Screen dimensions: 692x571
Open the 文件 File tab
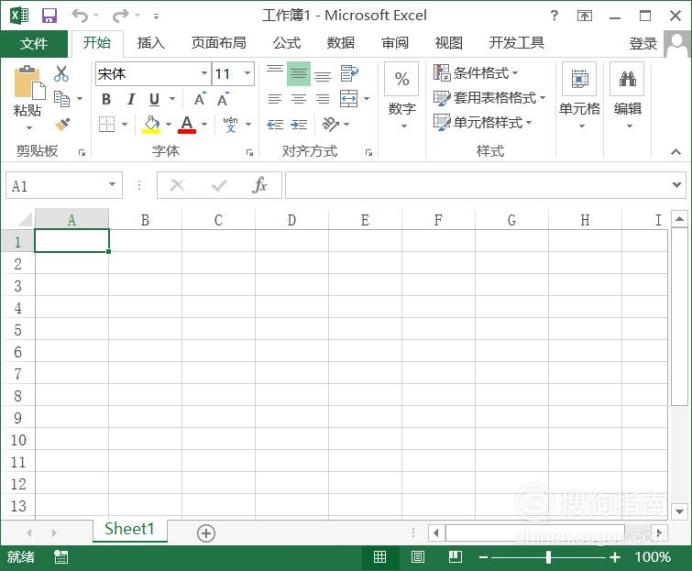pos(34,44)
